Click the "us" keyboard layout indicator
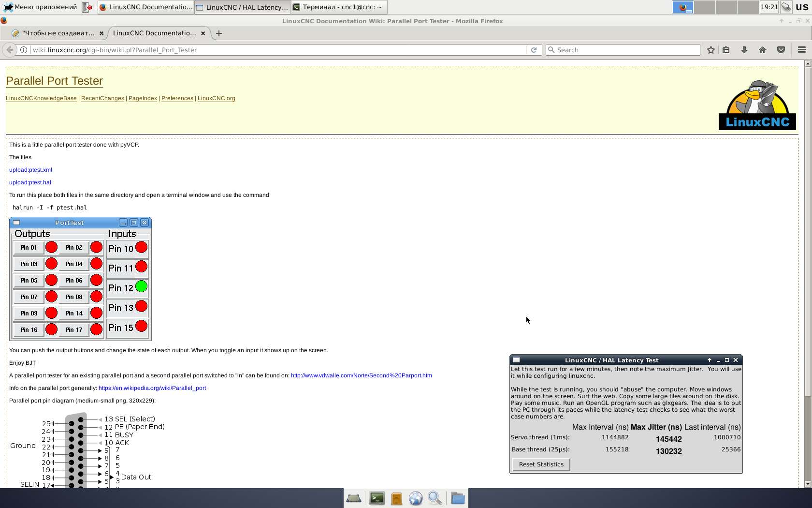 (802, 7)
